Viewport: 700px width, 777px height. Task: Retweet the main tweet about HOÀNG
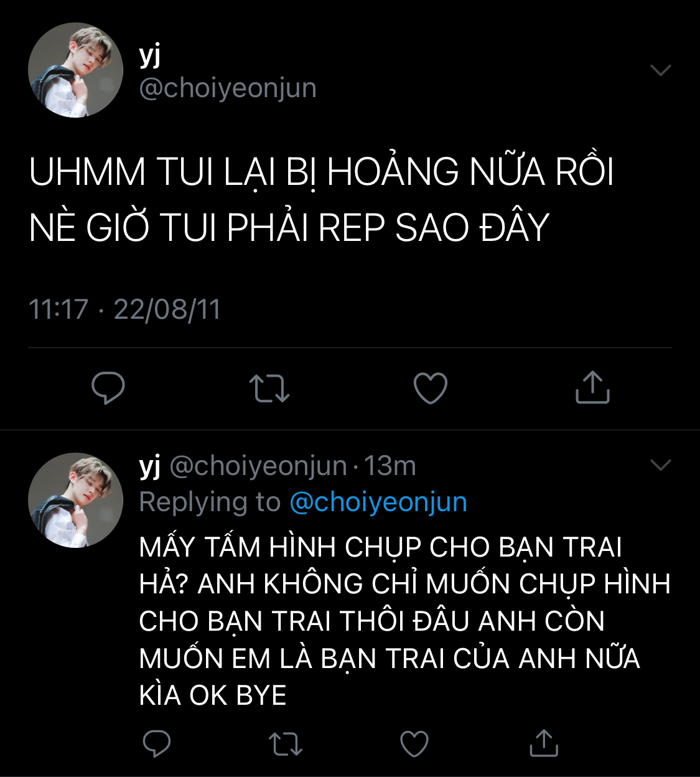click(x=269, y=388)
